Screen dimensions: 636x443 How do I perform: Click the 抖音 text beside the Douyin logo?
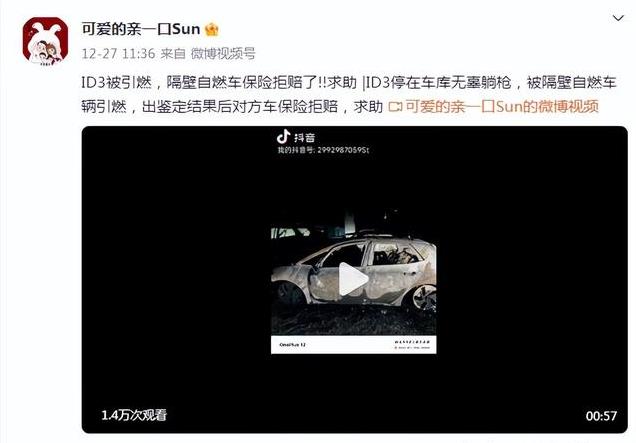click(305, 138)
